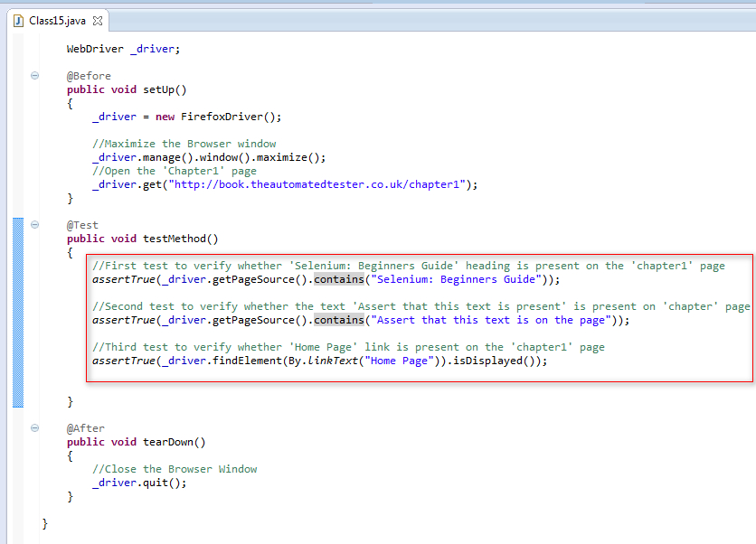Collapse the @Before setUp method fold
The width and height of the screenshot is (756, 544).
point(34,75)
